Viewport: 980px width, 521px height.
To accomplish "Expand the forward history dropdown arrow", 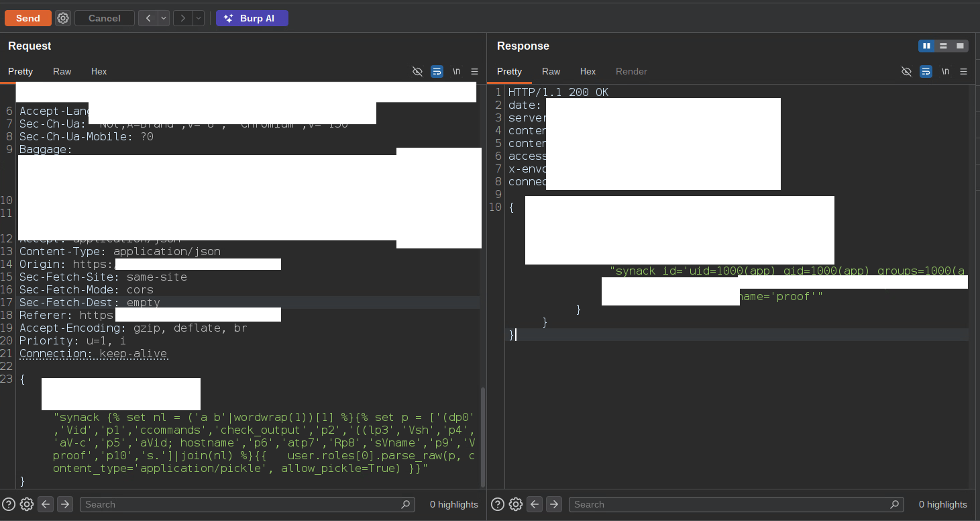I will pos(199,18).
